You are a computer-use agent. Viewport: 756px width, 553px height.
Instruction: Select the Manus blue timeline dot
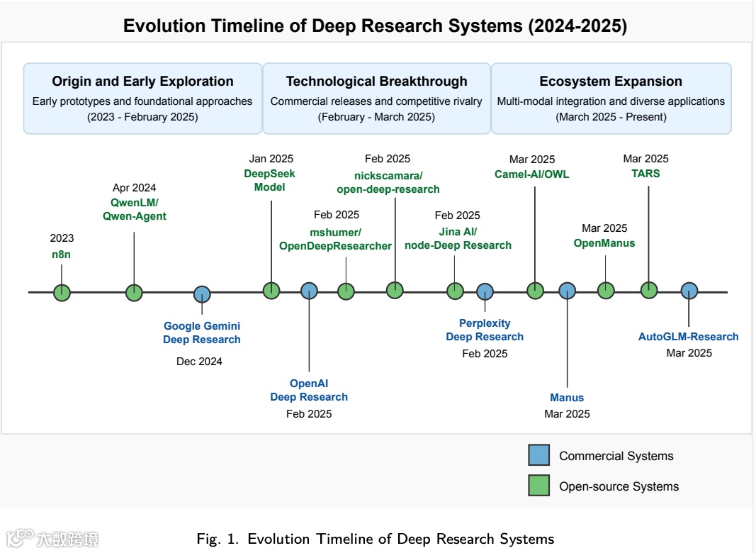568,291
